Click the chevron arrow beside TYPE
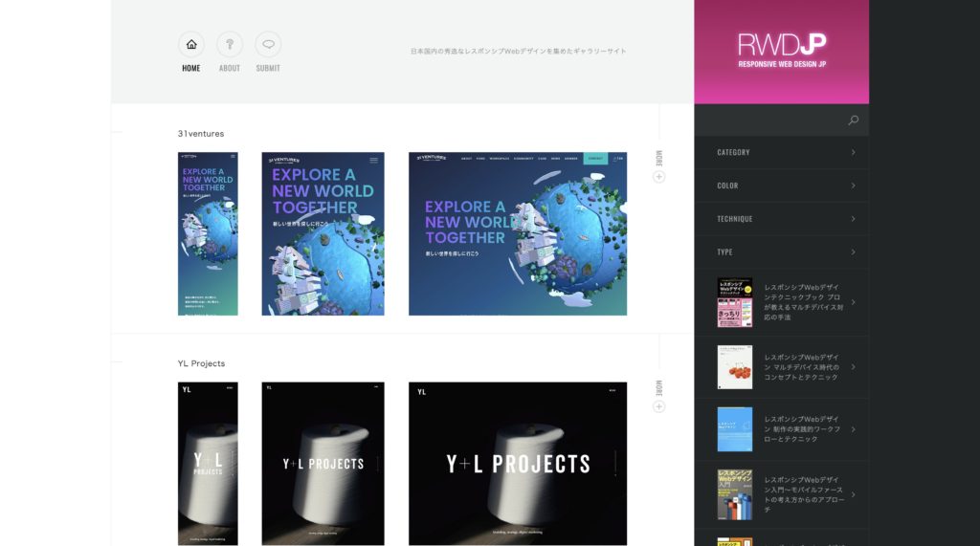 pos(853,251)
